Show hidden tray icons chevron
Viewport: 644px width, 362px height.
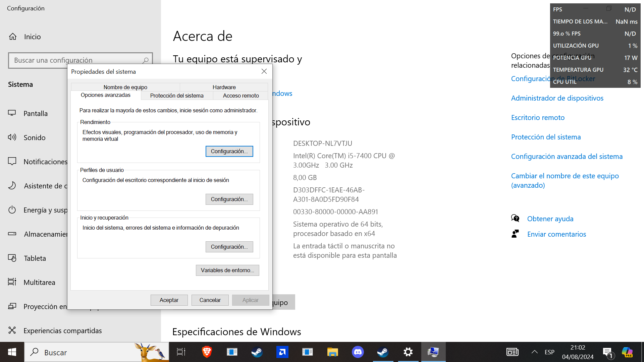click(x=534, y=352)
